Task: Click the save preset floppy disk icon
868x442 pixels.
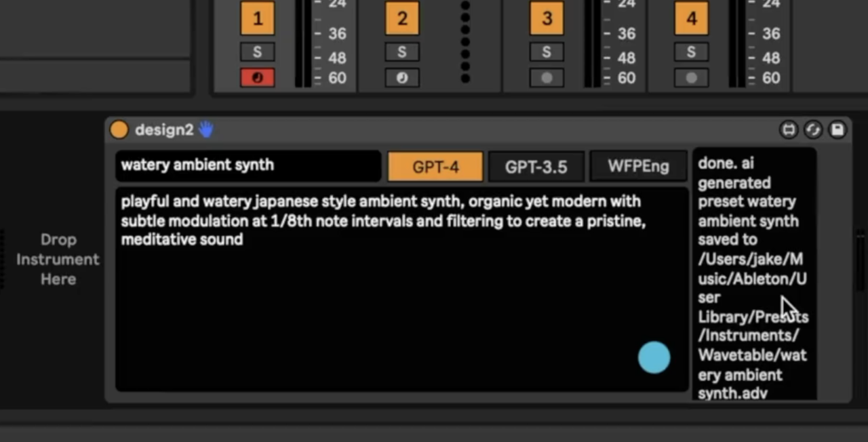Action: [x=837, y=129]
